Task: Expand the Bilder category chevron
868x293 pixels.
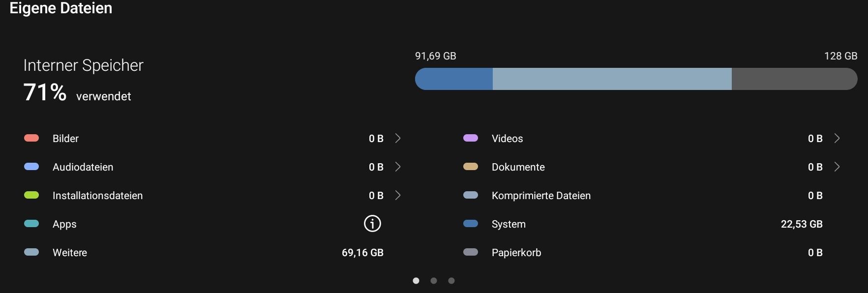Action: point(398,139)
